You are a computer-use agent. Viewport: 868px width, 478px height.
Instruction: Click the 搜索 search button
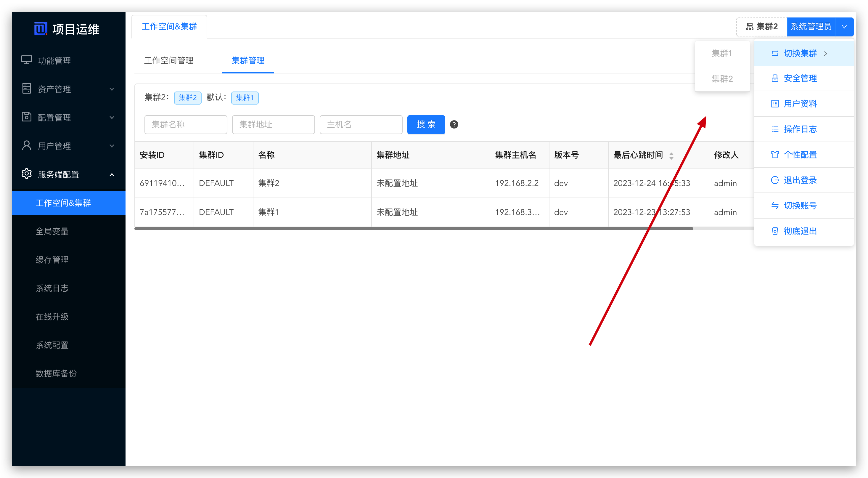pos(426,124)
